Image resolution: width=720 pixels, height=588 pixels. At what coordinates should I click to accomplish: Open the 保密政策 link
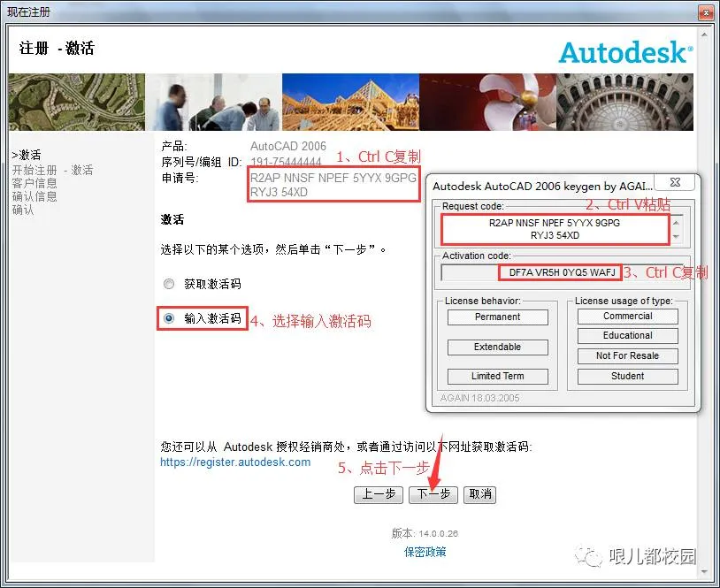tap(425, 552)
